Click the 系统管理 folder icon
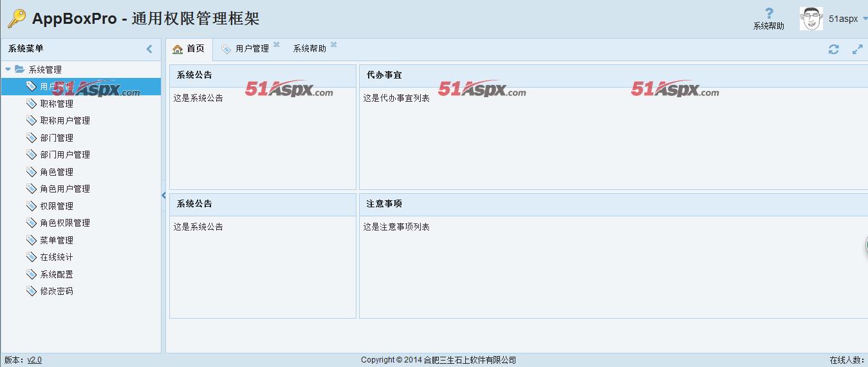 click(x=20, y=70)
